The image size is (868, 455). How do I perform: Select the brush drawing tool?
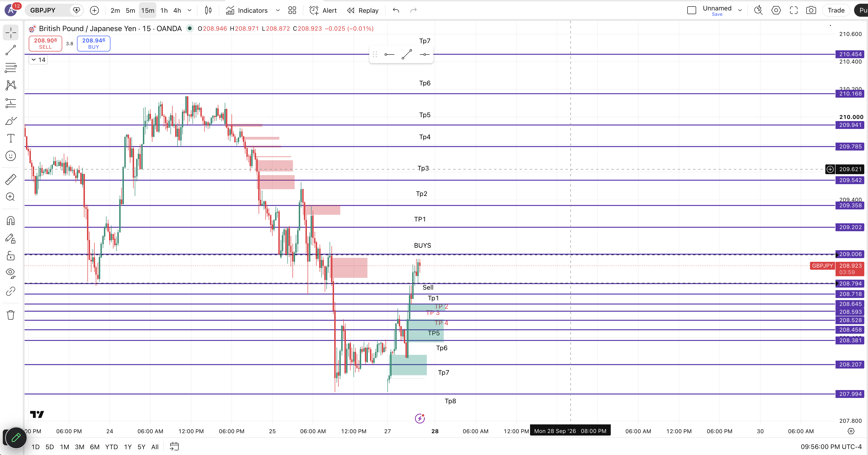click(11, 121)
